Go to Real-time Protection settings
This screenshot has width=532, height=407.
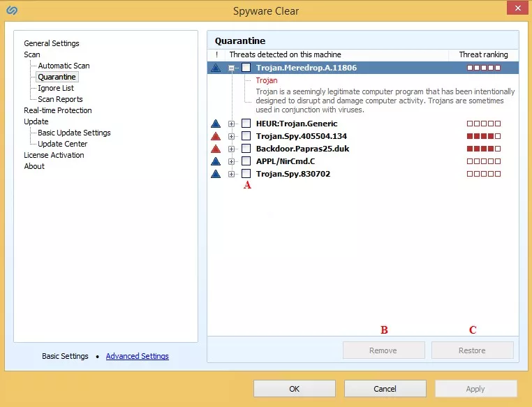tap(58, 110)
